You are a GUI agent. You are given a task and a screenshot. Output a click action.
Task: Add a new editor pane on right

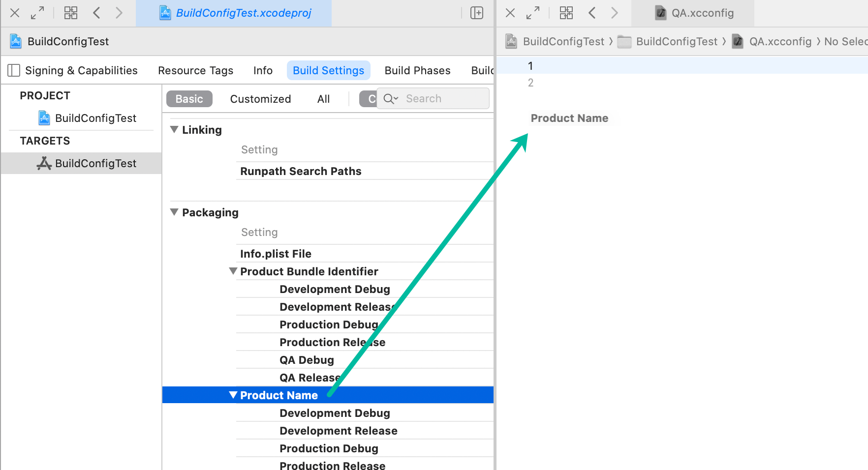pyautogui.click(x=476, y=13)
